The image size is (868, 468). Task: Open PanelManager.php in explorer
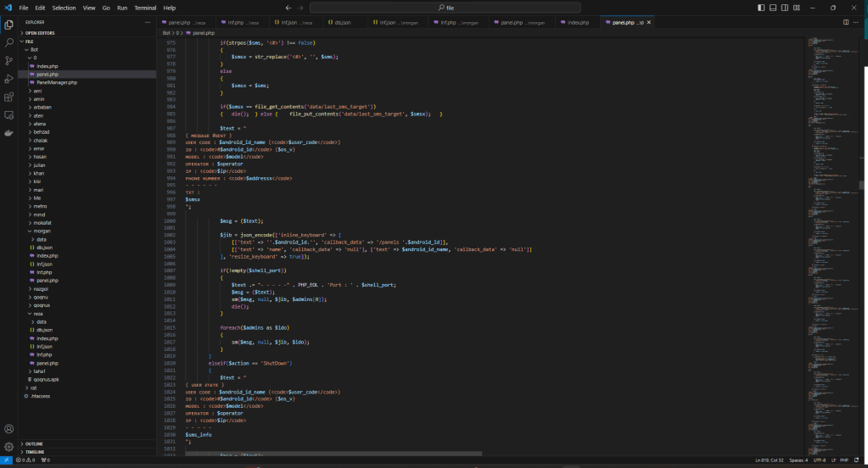point(56,82)
